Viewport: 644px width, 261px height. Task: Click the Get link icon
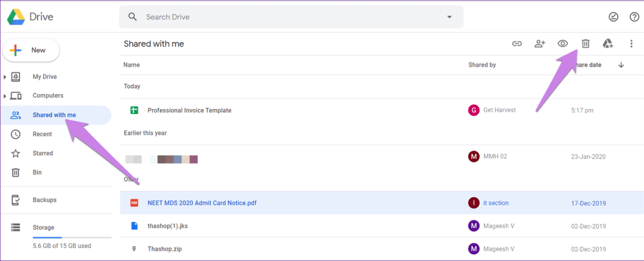(x=517, y=44)
